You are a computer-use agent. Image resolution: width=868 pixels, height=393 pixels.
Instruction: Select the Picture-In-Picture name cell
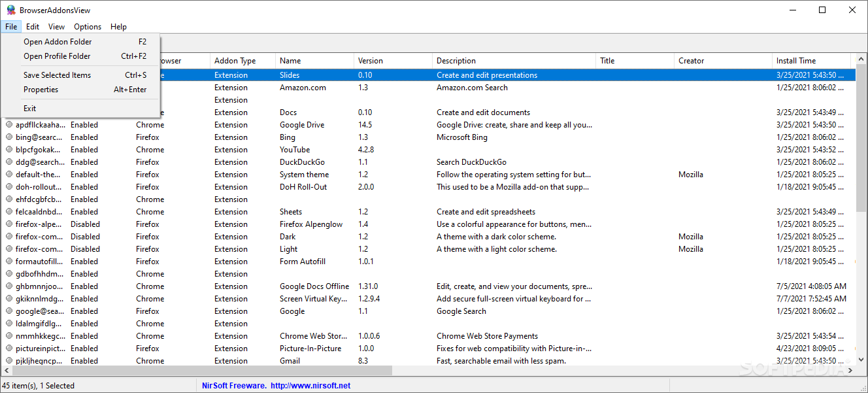(x=310, y=349)
